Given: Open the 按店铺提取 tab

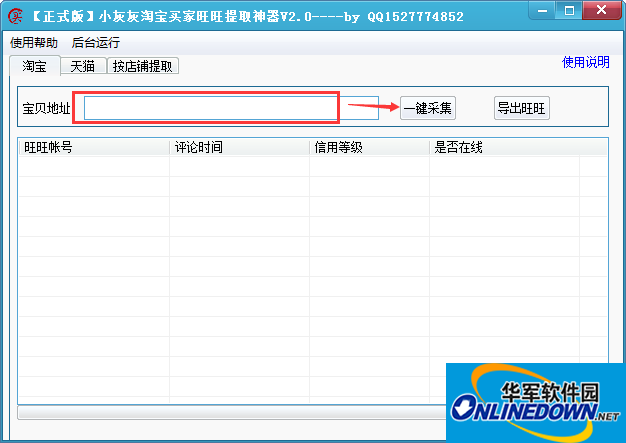Looking at the screenshot, I should coord(143,67).
